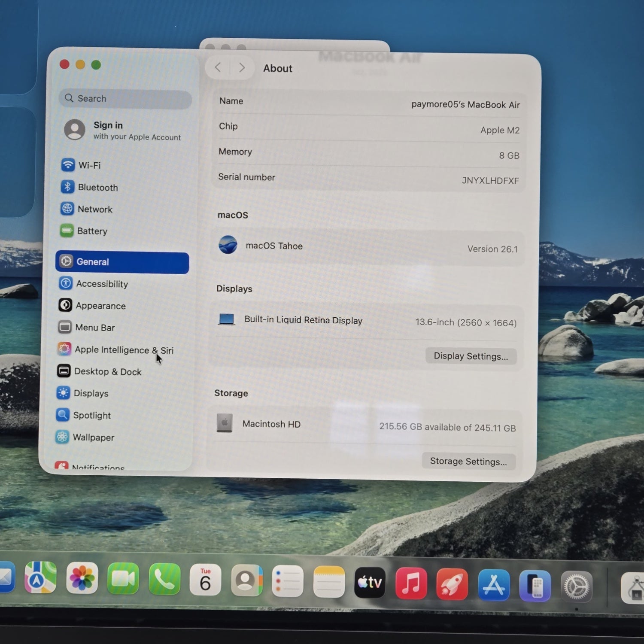Open Appearance settings
The height and width of the screenshot is (644, 644).
tap(100, 306)
